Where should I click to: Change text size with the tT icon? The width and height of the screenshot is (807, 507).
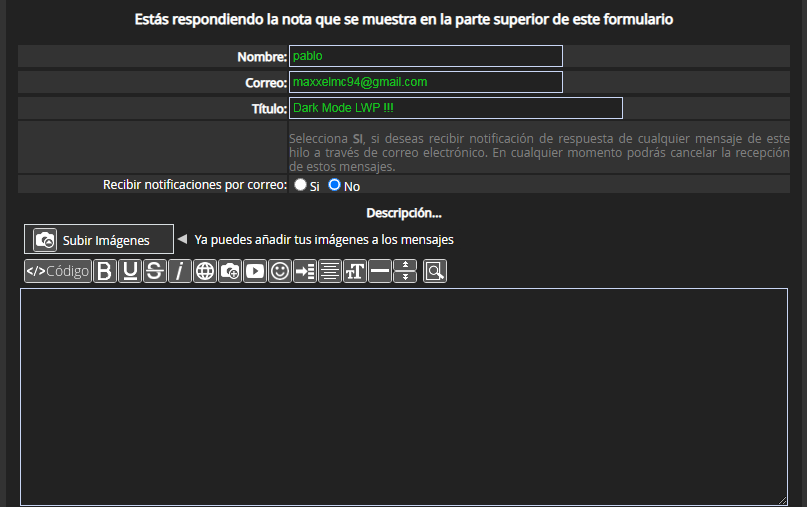click(x=355, y=271)
